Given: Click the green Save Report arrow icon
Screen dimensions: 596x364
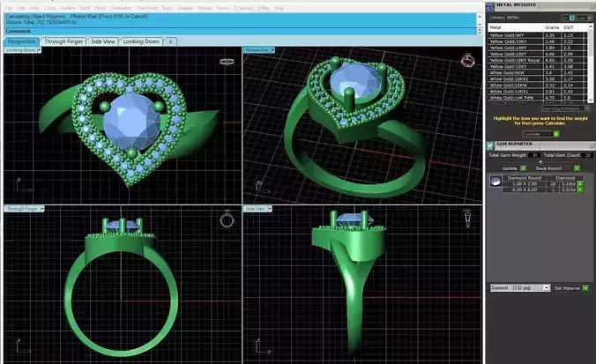Looking at the screenshot, I should point(577,168).
